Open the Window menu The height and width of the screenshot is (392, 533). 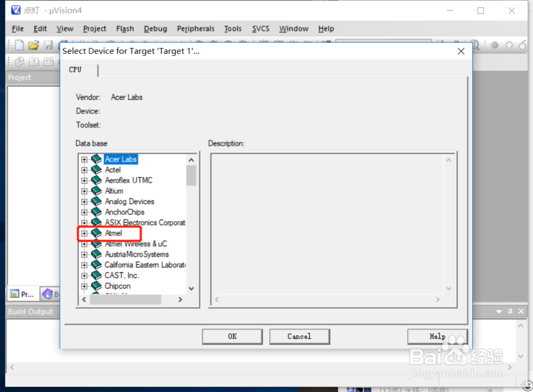click(x=294, y=29)
